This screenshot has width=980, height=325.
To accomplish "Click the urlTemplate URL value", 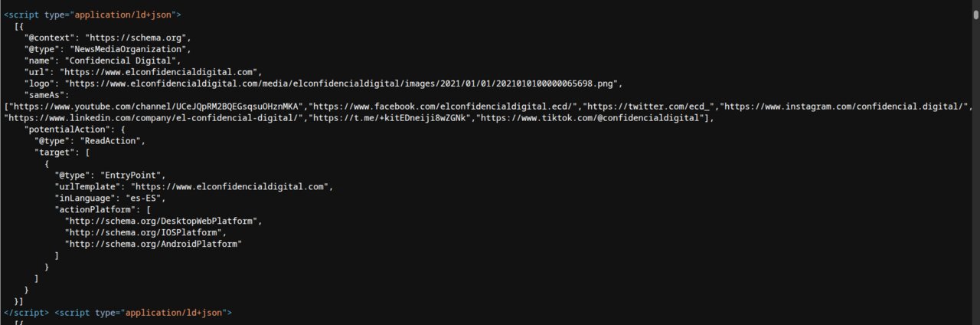I will [231, 187].
